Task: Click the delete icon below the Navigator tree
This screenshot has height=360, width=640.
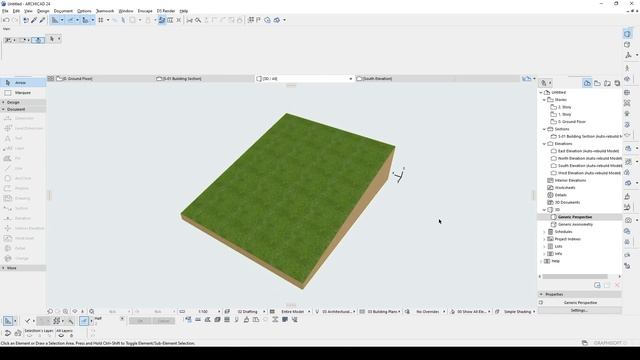Action: [x=617, y=285]
